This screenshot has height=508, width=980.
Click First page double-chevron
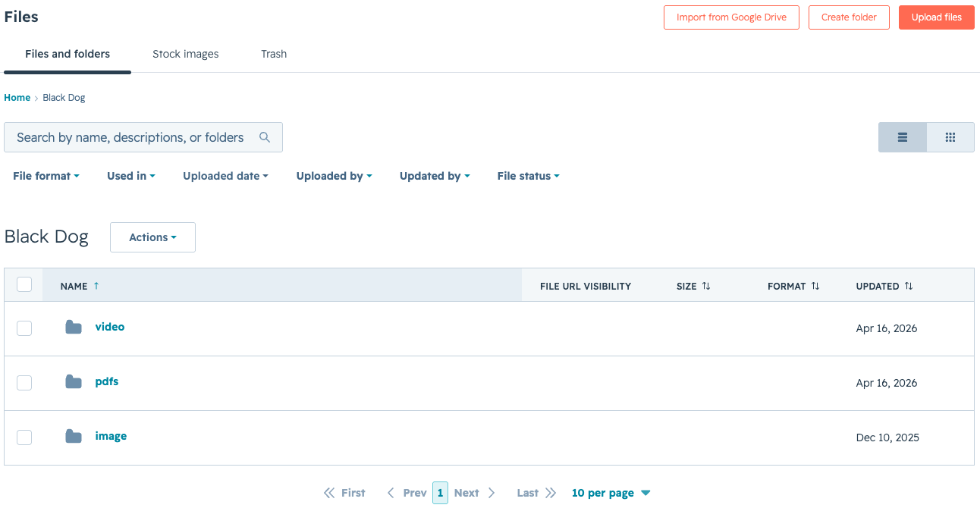pos(329,493)
